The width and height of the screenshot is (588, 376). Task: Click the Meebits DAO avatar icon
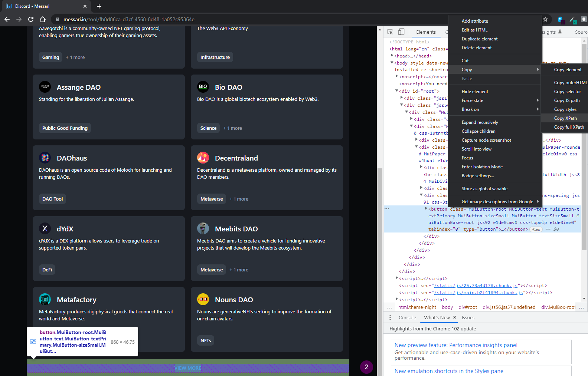pos(203,228)
